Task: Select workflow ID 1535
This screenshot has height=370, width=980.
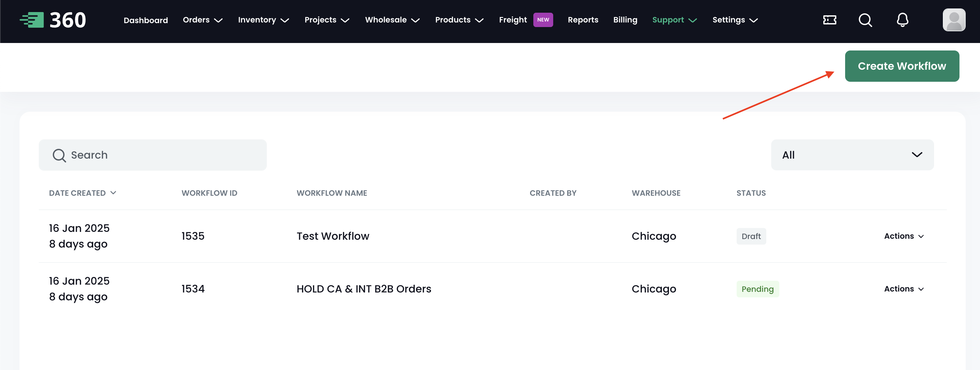Action: coord(193,236)
